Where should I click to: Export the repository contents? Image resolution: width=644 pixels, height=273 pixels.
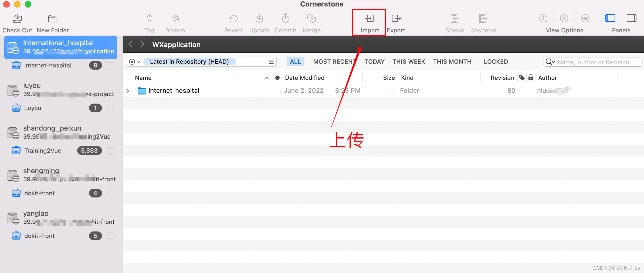396,22
